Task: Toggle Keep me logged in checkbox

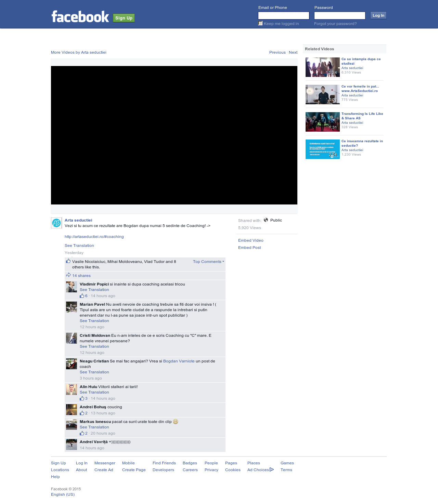Action: pos(260,23)
